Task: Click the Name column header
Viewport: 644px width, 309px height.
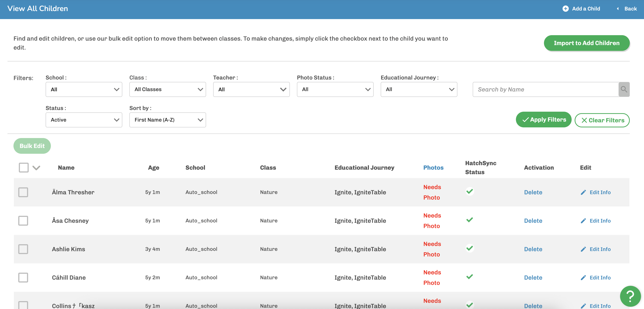Action: coord(66,168)
